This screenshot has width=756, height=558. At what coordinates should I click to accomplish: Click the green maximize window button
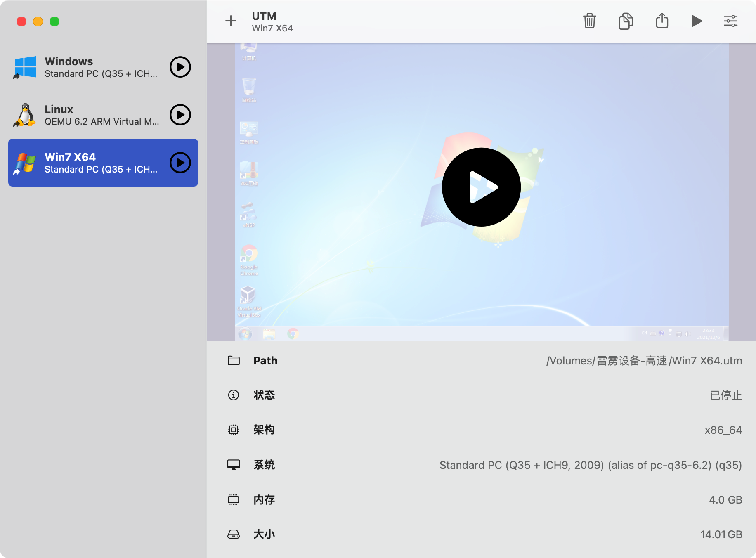(54, 21)
